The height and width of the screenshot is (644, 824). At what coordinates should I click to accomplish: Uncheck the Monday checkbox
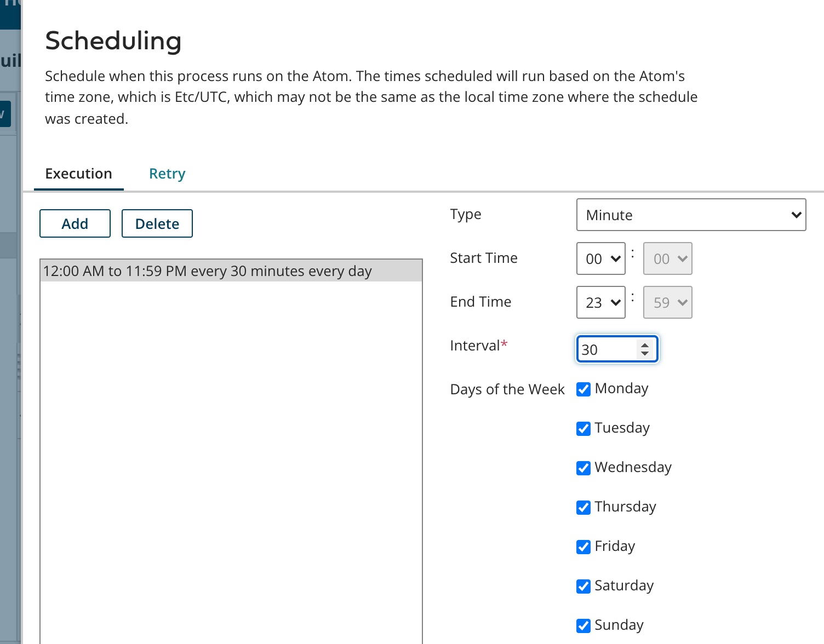[x=583, y=389]
